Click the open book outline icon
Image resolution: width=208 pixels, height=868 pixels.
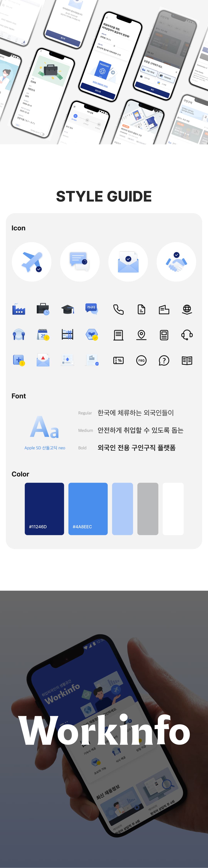[187, 361]
